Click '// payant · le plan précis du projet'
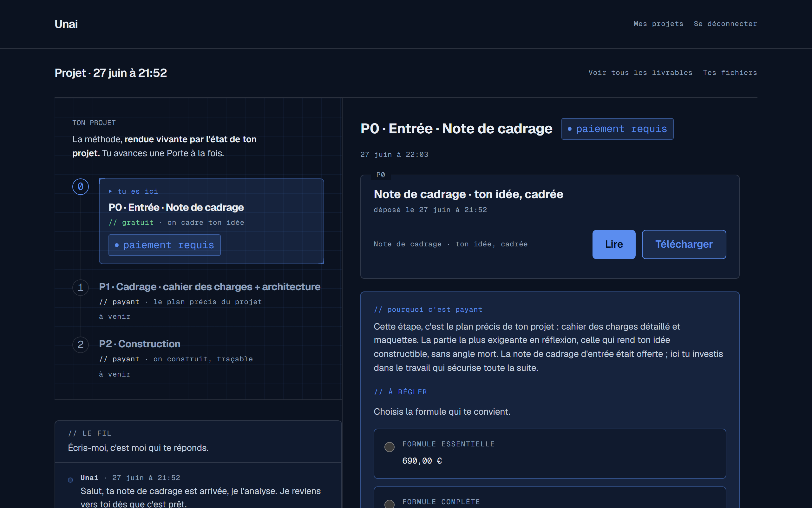812x508 pixels. pos(180,302)
